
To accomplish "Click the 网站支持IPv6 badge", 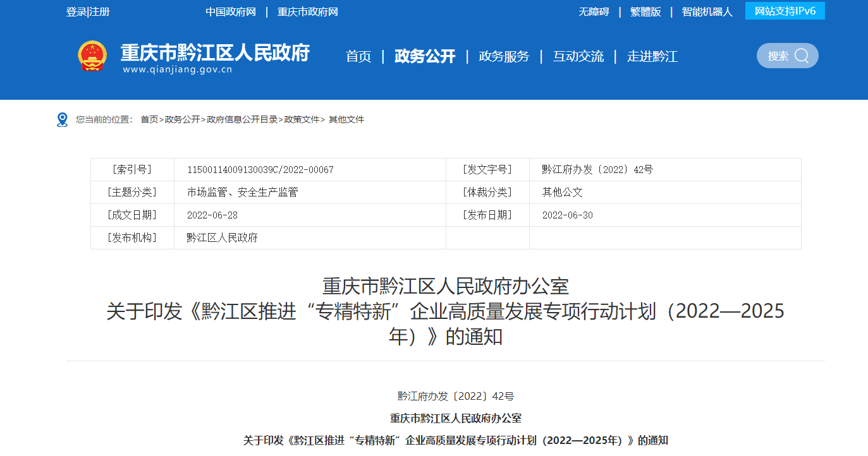I will pyautogui.click(x=785, y=11).
